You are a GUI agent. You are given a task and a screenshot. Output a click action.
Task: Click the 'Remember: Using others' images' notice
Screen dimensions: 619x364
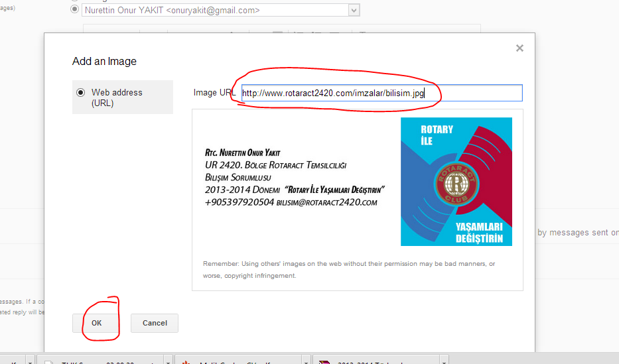349,270
